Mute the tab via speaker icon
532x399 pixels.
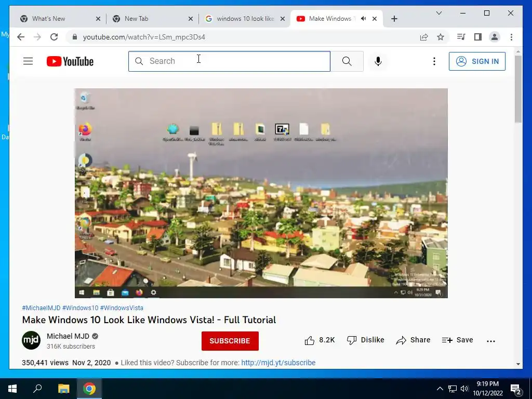pyautogui.click(x=363, y=19)
